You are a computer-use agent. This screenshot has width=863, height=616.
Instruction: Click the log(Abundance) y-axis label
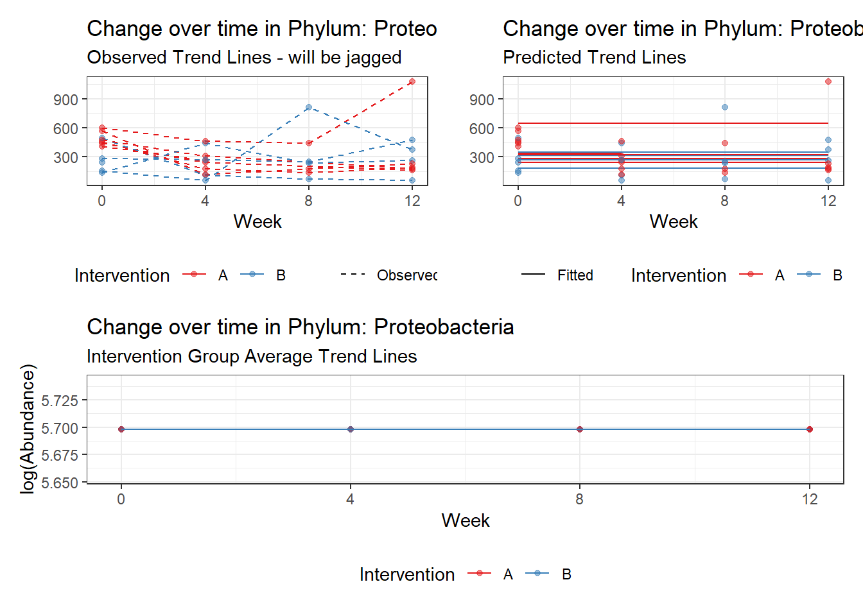(28, 429)
